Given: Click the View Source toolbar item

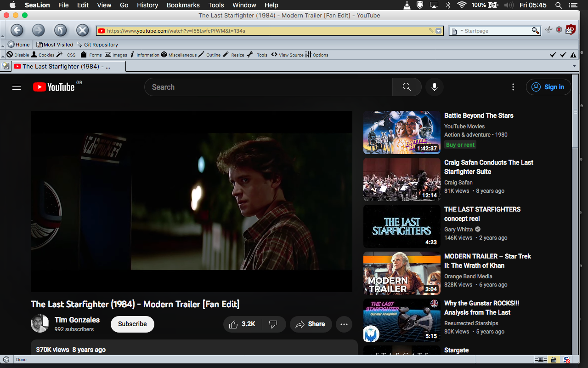Looking at the screenshot, I should coord(287,55).
